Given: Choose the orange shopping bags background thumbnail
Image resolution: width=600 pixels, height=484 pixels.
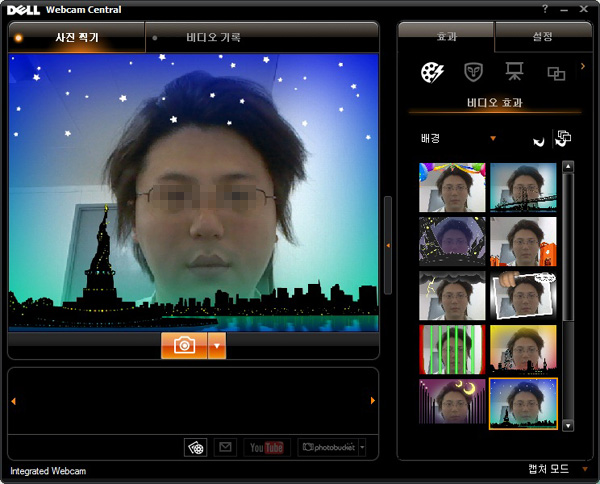Looking at the screenshot, I should [523, 241].
